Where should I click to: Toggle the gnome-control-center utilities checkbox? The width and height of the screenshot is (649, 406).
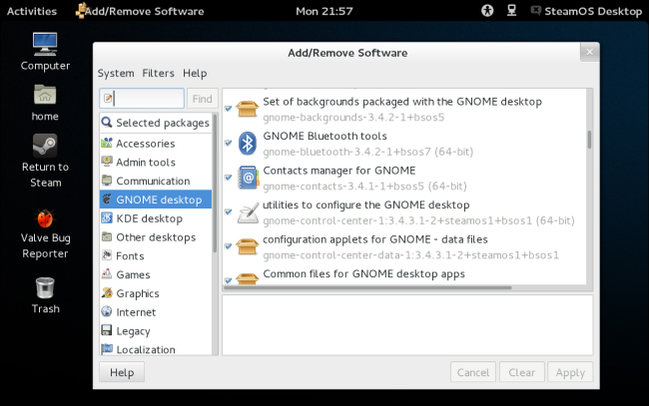coord(228,212)
